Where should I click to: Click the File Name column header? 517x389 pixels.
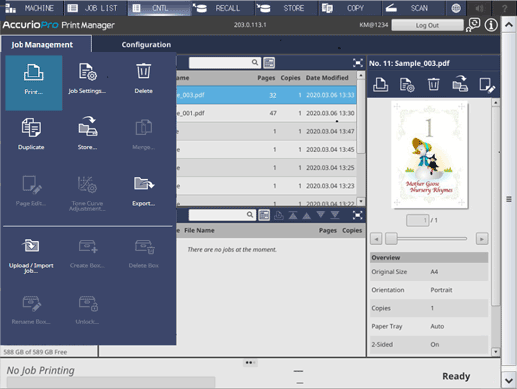(199, 230)
